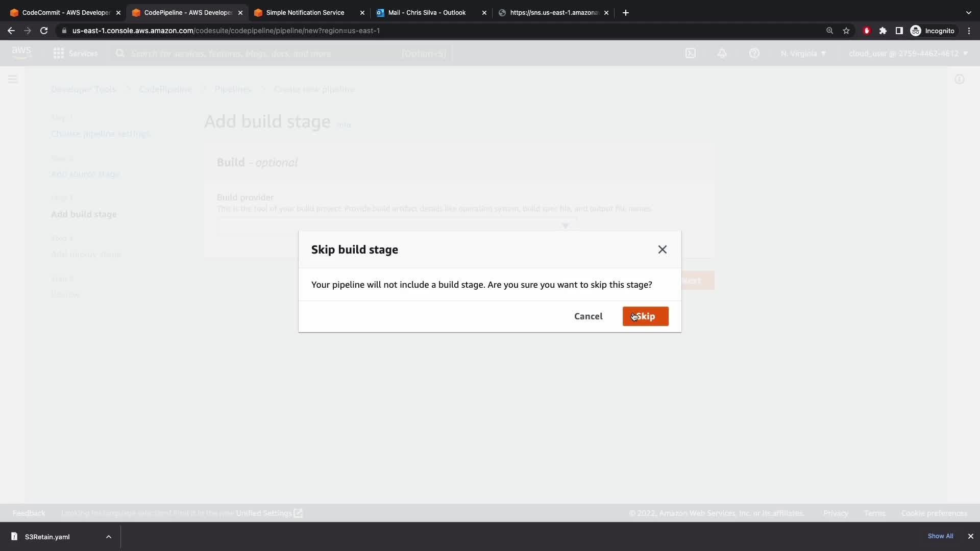
Task: Click the browser address bar URL
Action: [x=226, y=31]
